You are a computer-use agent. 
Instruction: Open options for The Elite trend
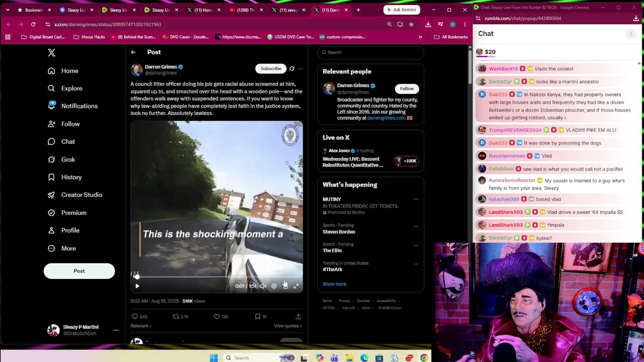(416, 245)
